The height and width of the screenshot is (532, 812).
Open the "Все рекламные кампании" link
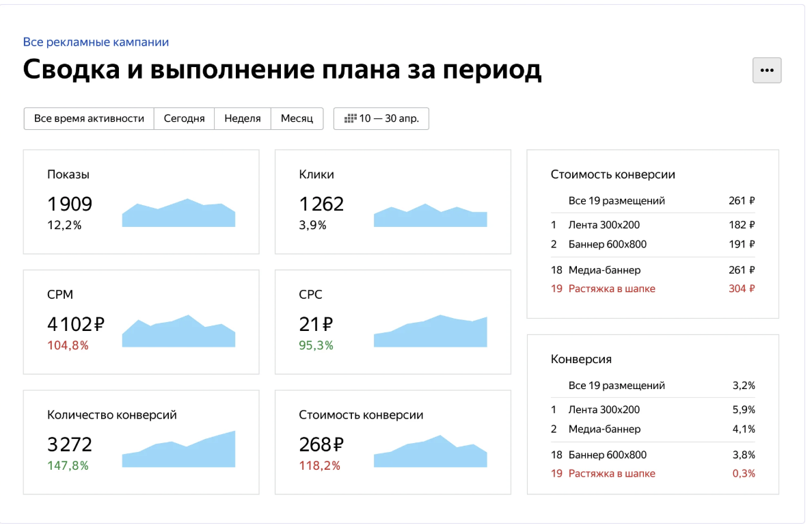96,42
